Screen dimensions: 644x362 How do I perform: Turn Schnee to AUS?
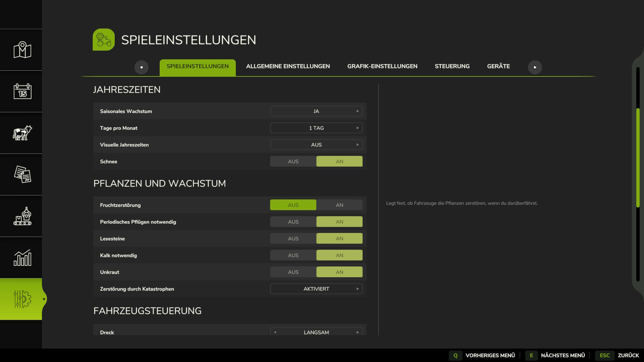point(293,162)
